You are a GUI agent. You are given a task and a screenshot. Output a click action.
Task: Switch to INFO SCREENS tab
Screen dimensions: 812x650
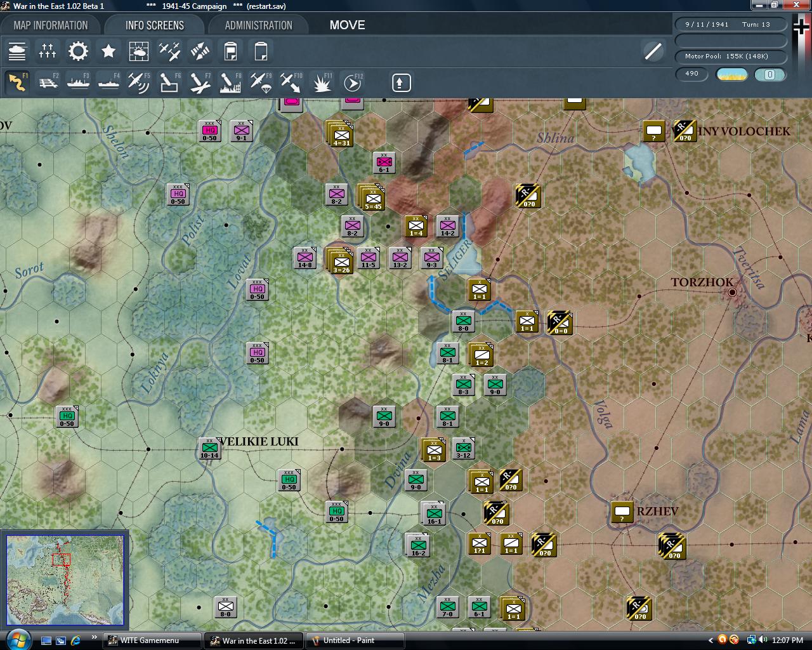point(155,25)
